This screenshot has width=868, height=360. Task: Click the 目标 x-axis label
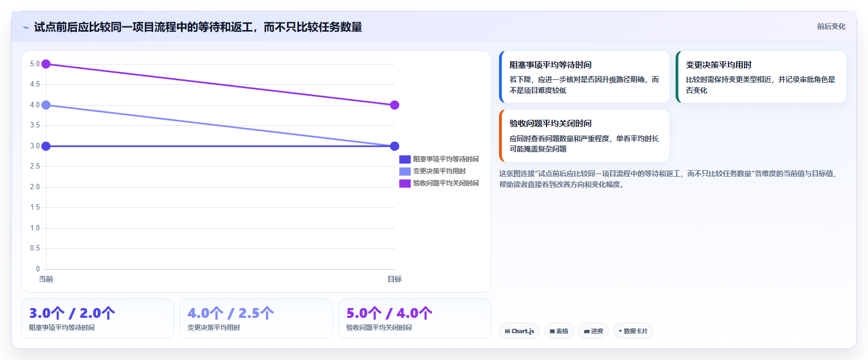[395, 279]
